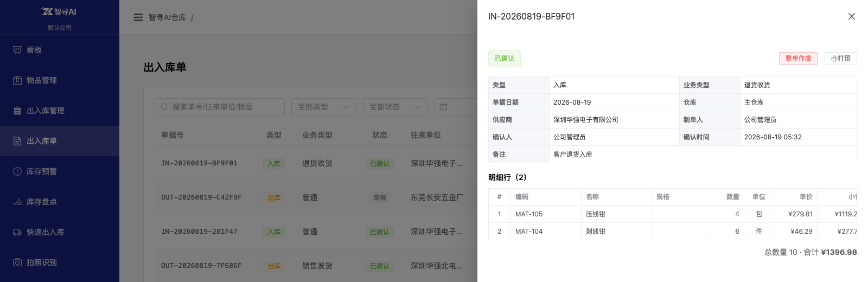Open the 库存盘点 menu item

point(60,202)
